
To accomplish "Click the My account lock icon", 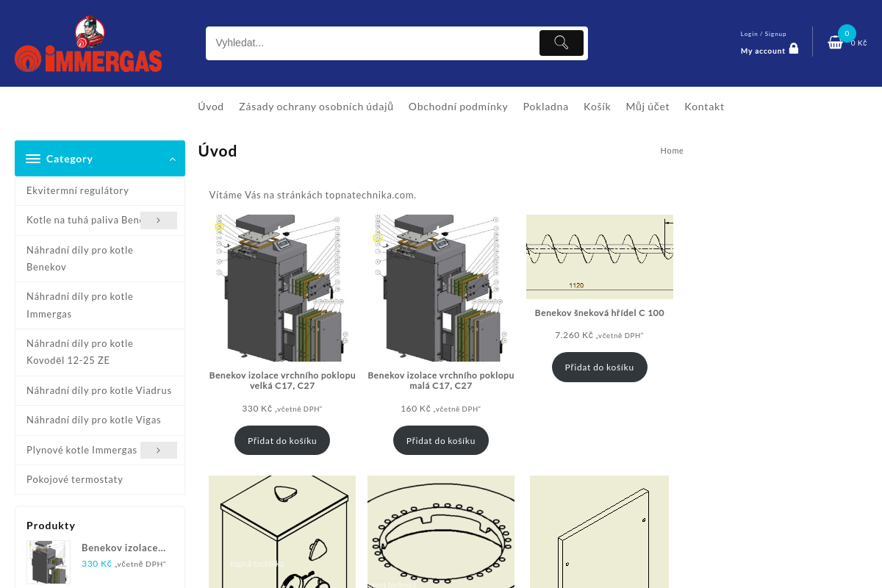I will 794,49.
